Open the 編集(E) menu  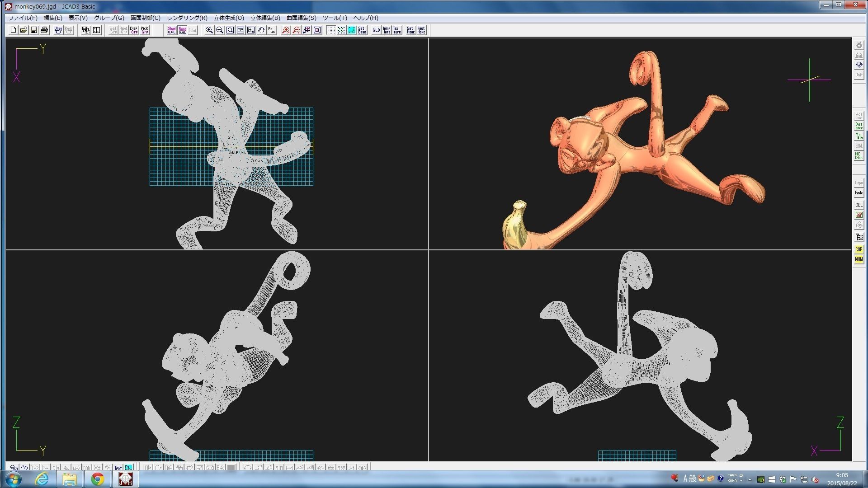(53, 18)
